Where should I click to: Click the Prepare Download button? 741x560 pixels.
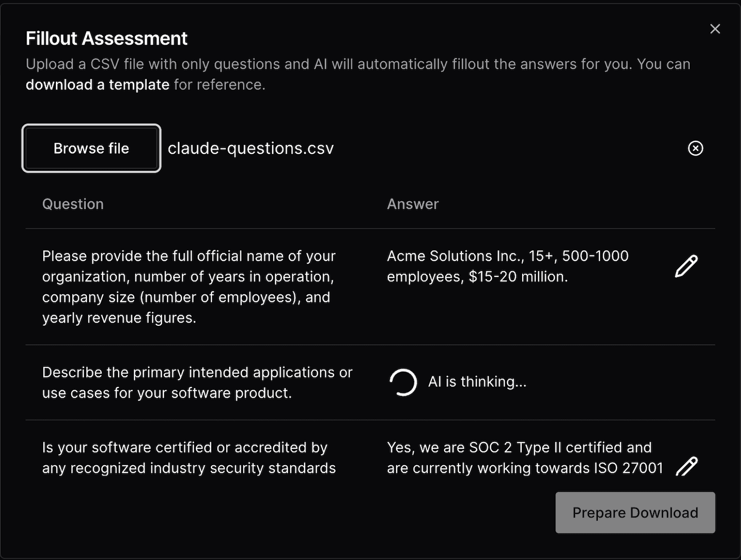(x=635, y=513)
